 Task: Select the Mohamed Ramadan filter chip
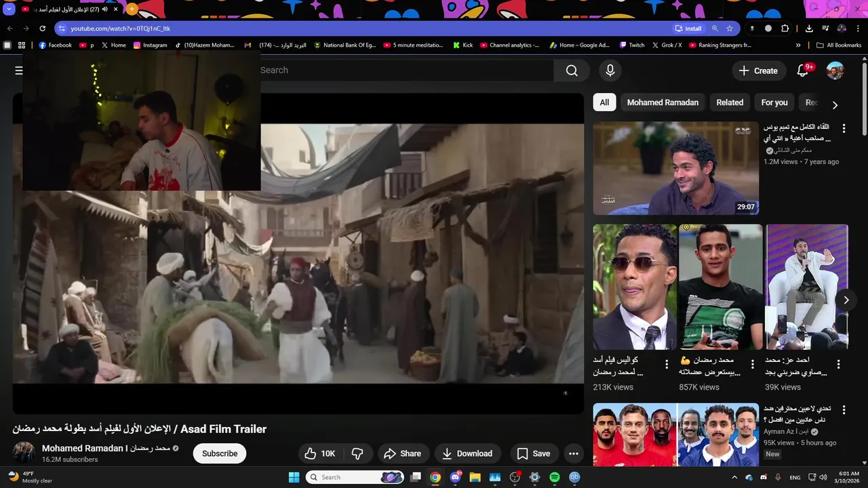click(x=663, y=102)
